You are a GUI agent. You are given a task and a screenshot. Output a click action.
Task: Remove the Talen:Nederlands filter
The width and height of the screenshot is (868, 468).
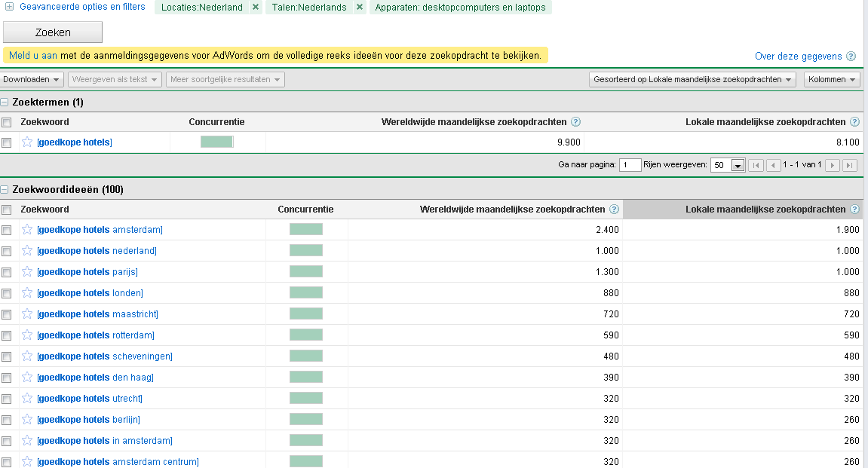pyautogui.click(x=359, y=8)
